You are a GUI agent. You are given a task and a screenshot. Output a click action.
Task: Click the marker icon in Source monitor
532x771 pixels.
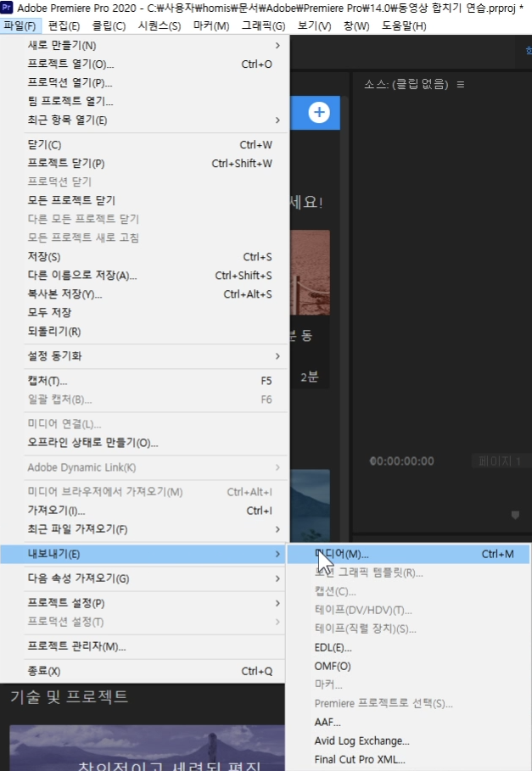[515, 515]
